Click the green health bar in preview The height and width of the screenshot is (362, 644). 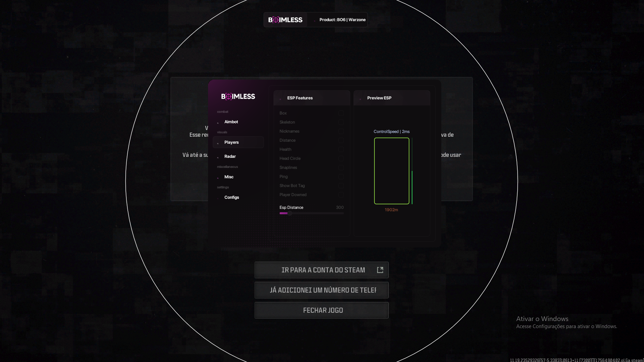coord(412,171)
